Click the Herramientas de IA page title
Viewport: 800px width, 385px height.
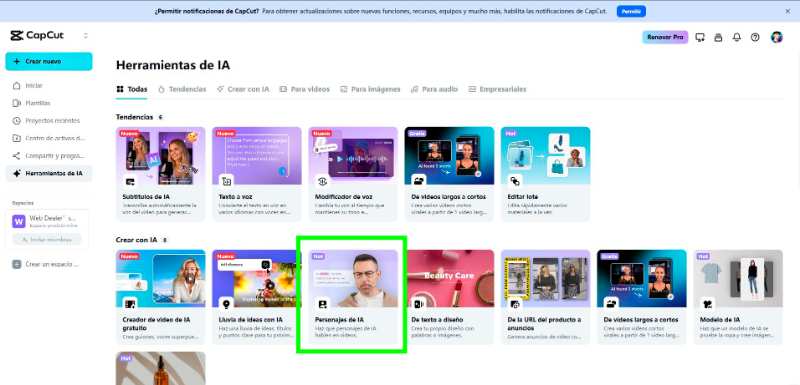tap(173, 65)
